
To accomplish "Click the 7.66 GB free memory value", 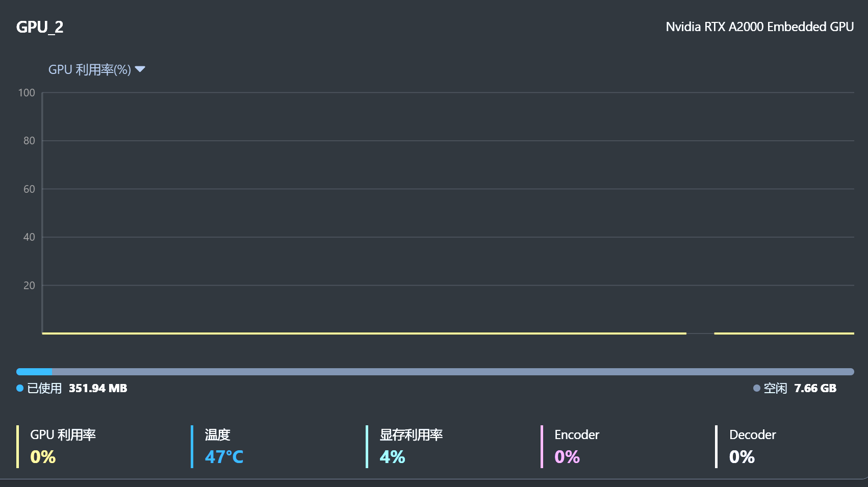I will coord(815,389).
